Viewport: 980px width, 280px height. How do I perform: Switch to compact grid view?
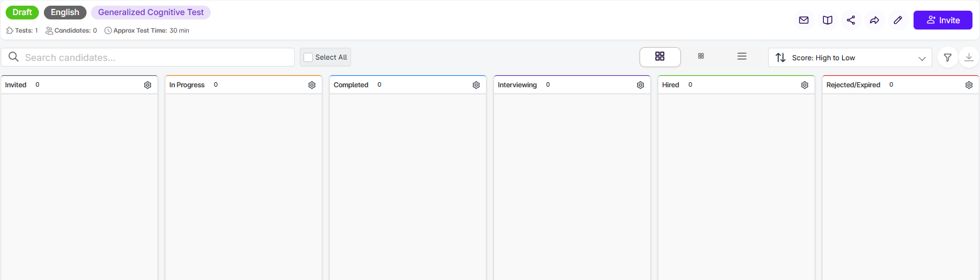(x=701, y=57)
